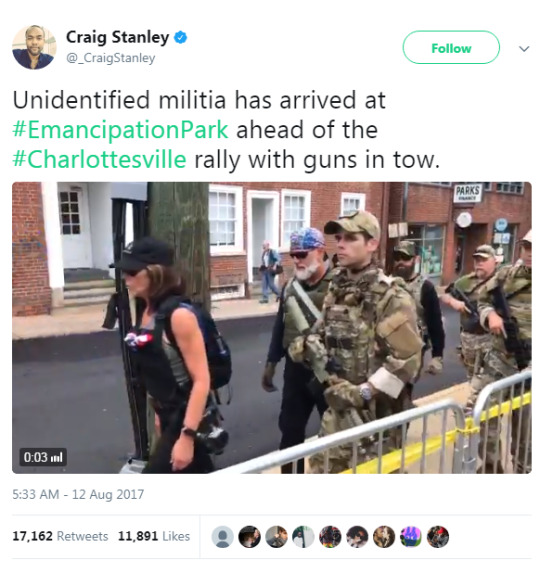
Task: Open the @_CraigStanley handle link
Action: (111, 58)
